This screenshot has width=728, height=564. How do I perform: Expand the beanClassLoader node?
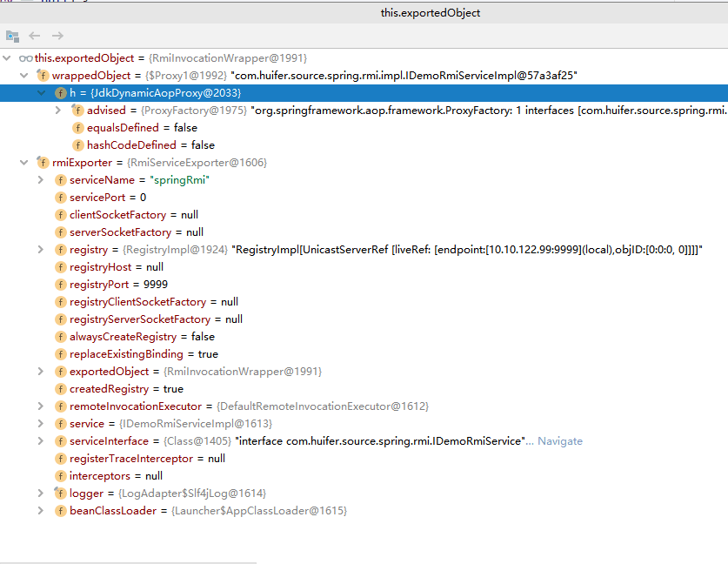(41, 511)
